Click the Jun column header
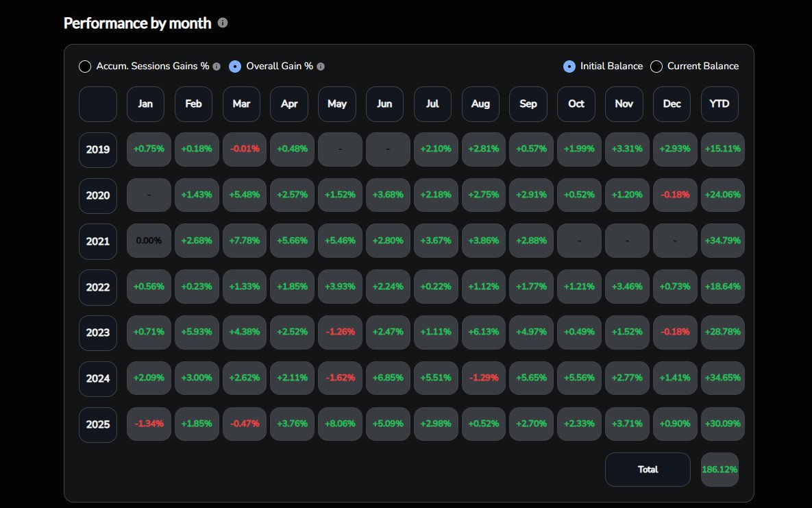 [385, 104]
